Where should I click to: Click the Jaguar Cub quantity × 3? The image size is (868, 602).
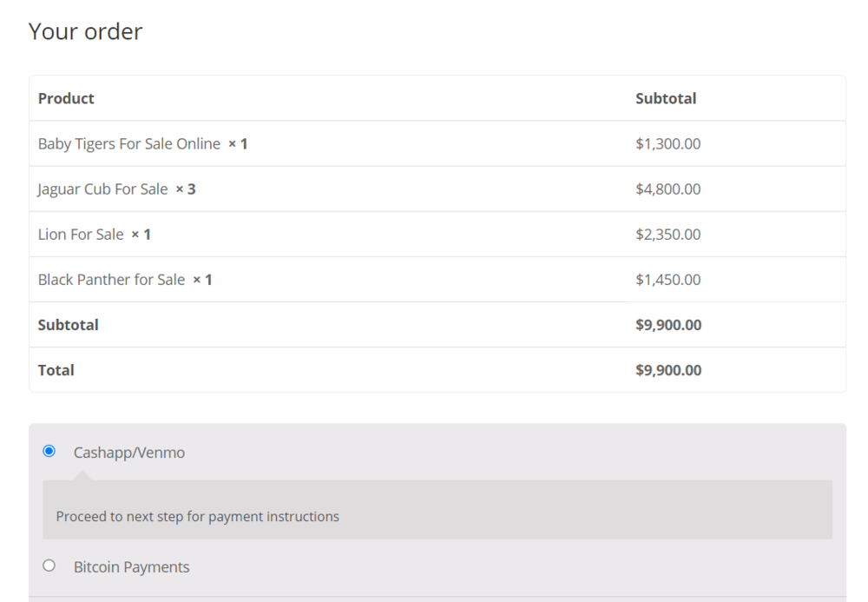pyautogui.click(x=186, y=189)
